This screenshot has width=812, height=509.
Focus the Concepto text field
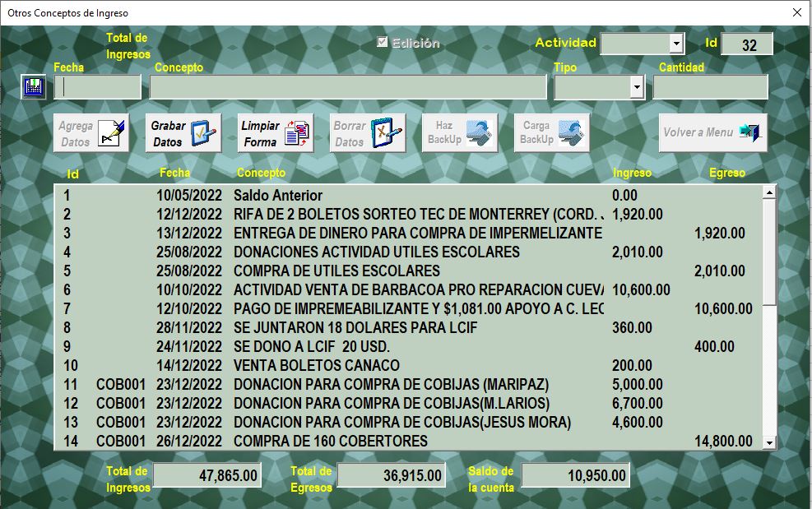tap(347, 87)
